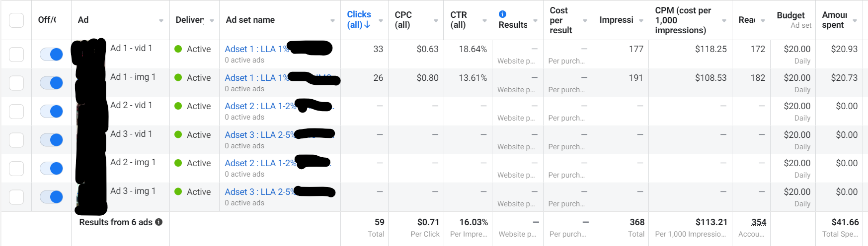This screenshot has width=868, height=246.
Task: Click the Clicks (all) sort arrow
Action: (368, 25)
